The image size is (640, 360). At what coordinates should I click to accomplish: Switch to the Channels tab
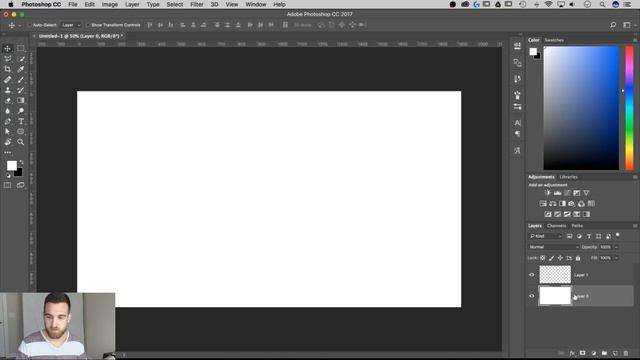[556, 226]
